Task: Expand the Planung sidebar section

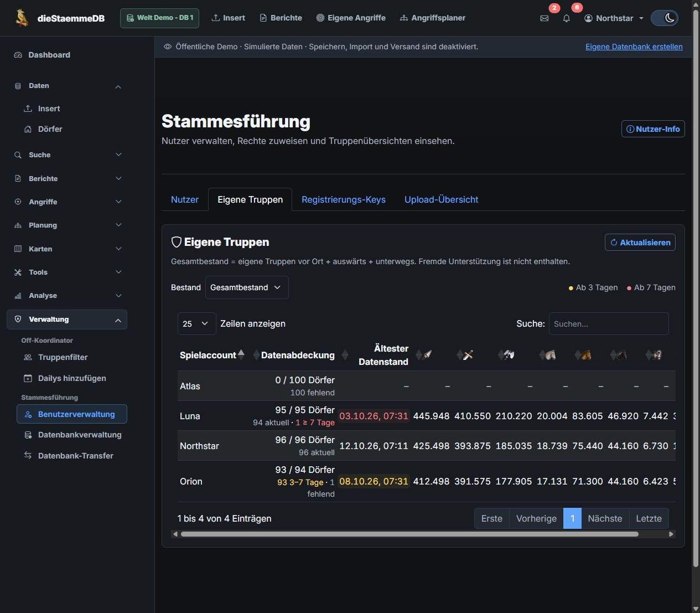Action: [67, 225]
